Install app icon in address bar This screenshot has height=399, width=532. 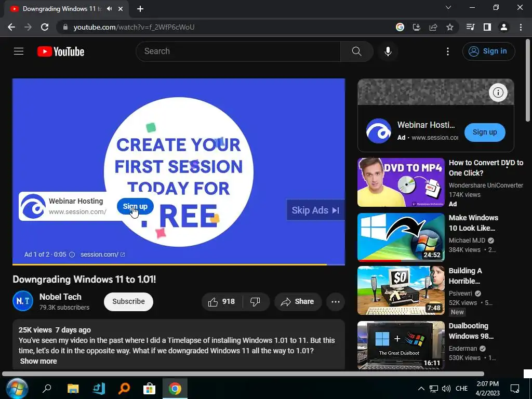pyautogui.click(x=417, y=27)
